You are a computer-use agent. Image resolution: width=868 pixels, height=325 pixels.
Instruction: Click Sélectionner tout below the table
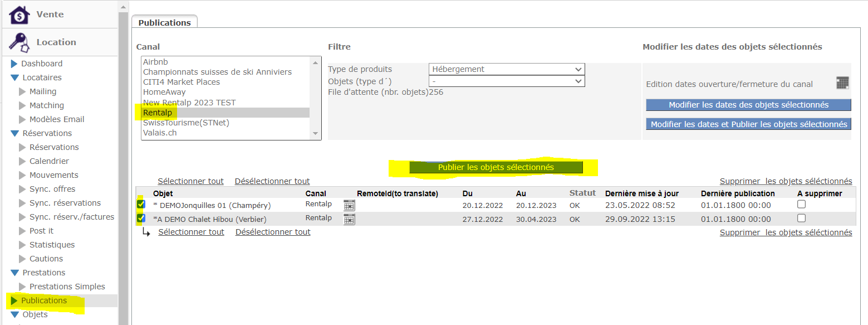click(x=192, y=232)
